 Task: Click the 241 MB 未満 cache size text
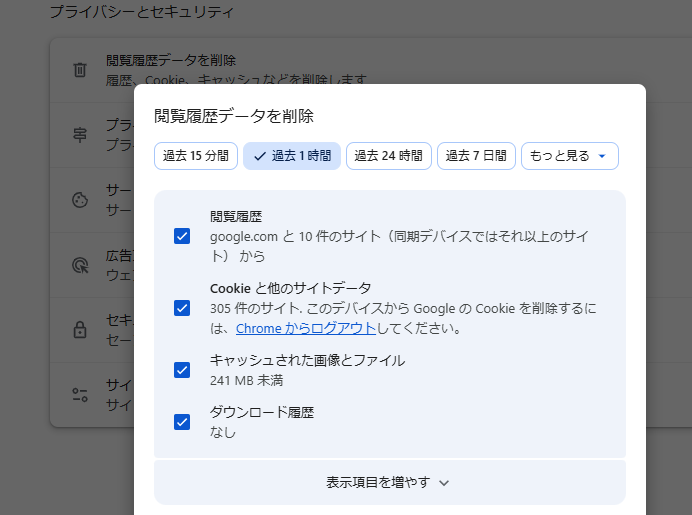247,380
